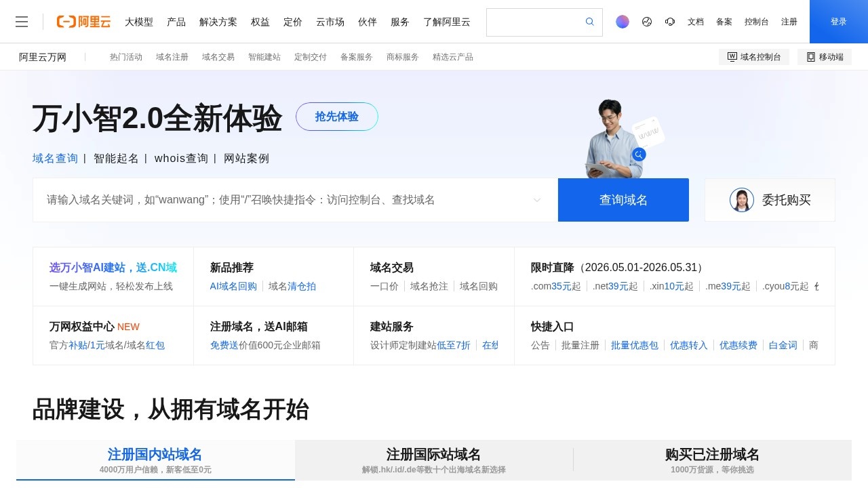
Task: Open 智能建站 in sub navigation
Action: tap(264, 57)
